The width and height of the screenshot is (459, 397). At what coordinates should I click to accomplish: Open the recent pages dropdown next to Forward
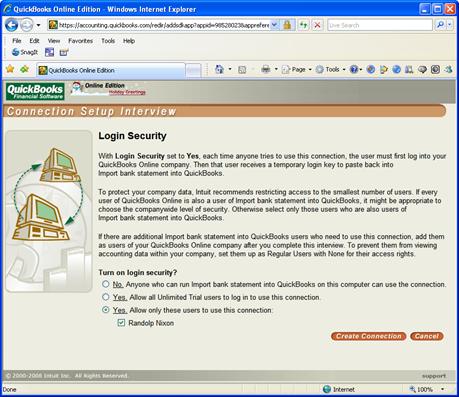(38, 25)
